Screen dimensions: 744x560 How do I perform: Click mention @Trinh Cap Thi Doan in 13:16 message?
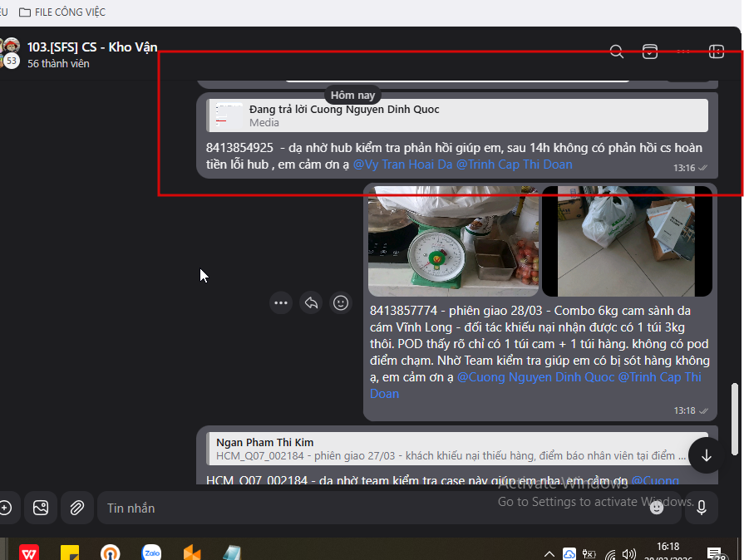pos(514,164)
